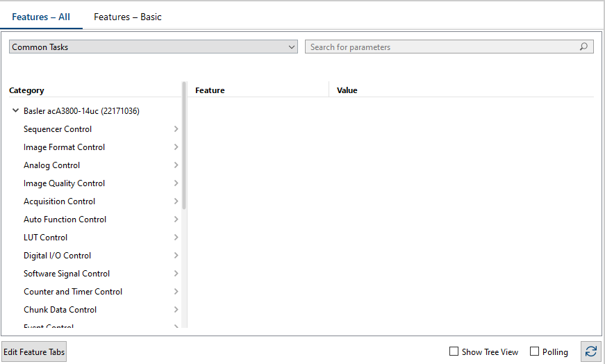605x364 pixels.
Task: Expand Image Format Control chevron arrow
Action: [x=176, y=147]
